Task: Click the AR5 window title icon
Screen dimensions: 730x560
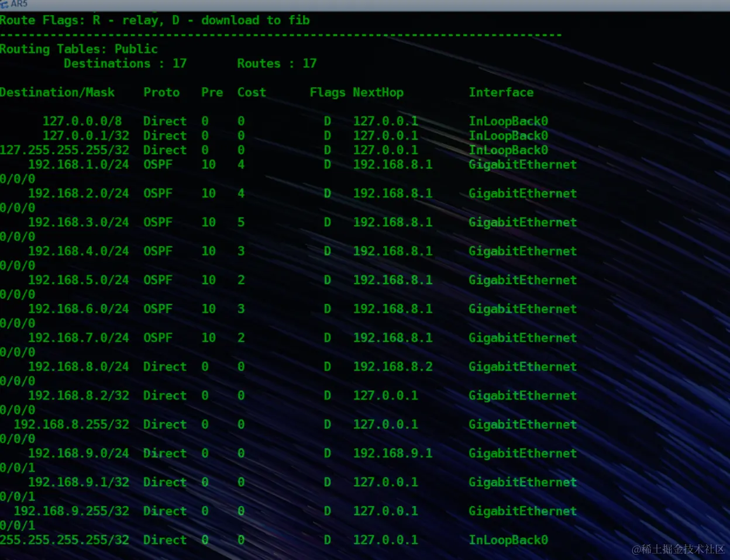Action: coord(4,4)
